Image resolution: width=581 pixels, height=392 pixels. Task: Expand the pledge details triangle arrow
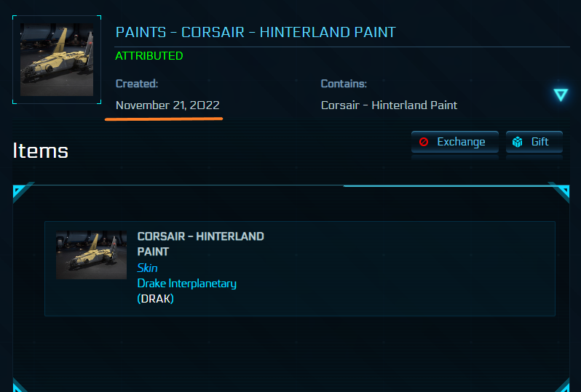(560, 95)
